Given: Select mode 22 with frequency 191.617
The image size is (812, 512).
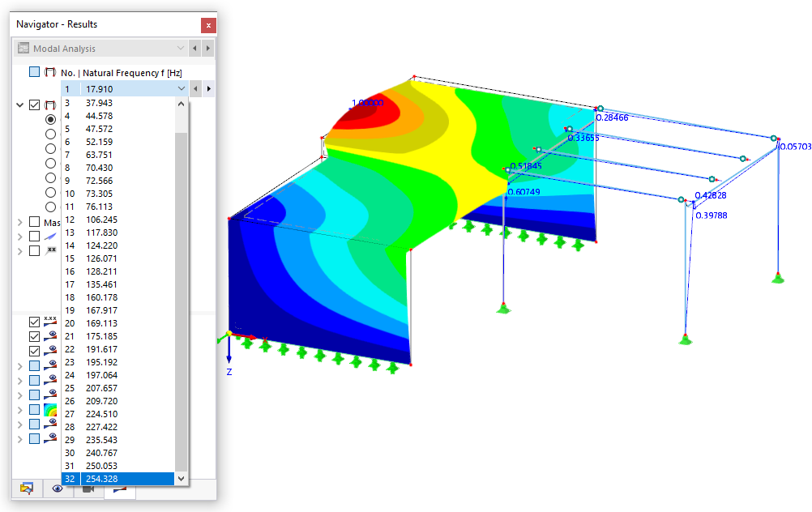Looking at the screenshot, I should [118, 349].
